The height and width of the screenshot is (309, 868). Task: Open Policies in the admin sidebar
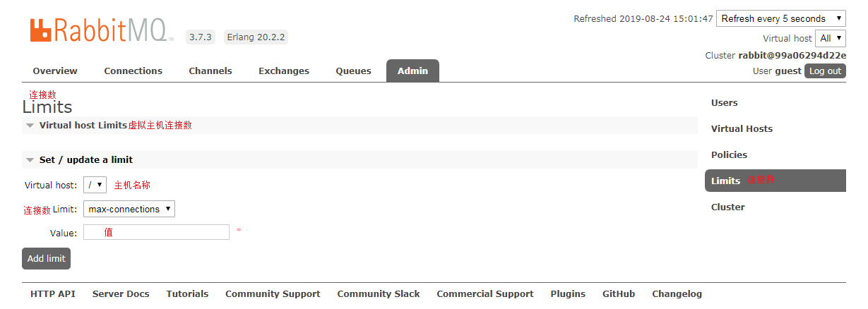(x=729, y=155)
